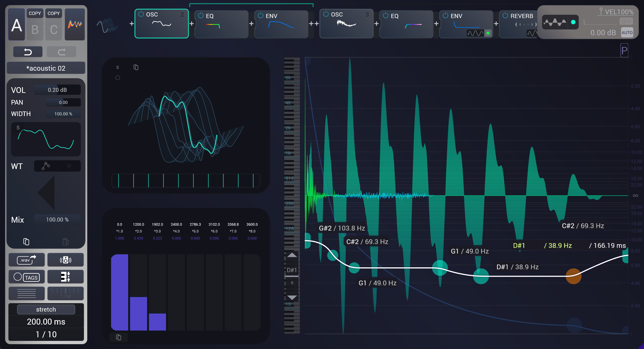Click the *acoustic 02 preset name field
644x349 pixels.
click(46, 68)
